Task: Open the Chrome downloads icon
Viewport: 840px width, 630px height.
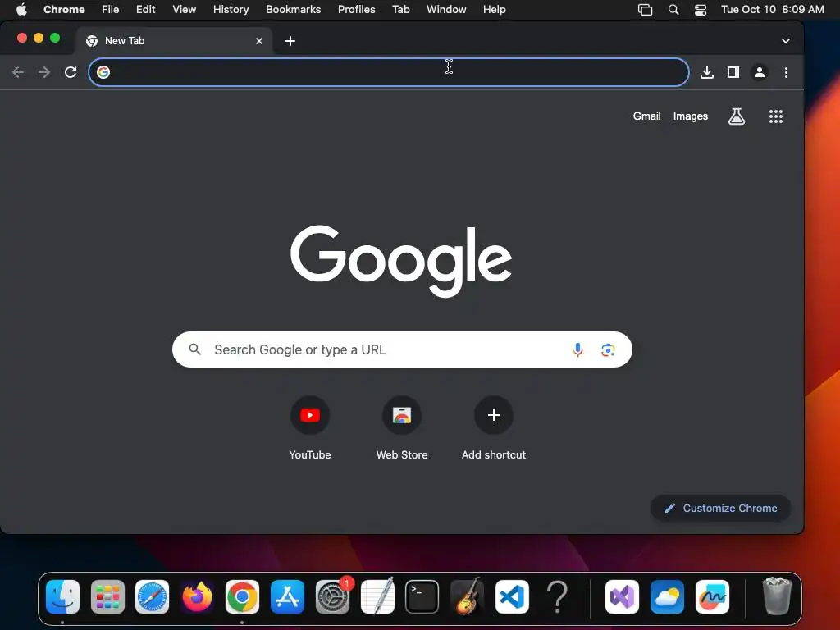Action: tap(706, 72)
